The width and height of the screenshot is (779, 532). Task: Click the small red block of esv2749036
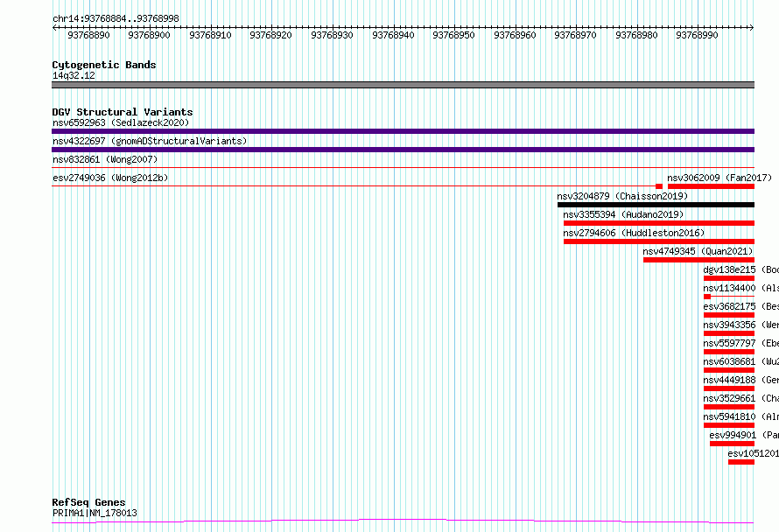coord(659,186)
